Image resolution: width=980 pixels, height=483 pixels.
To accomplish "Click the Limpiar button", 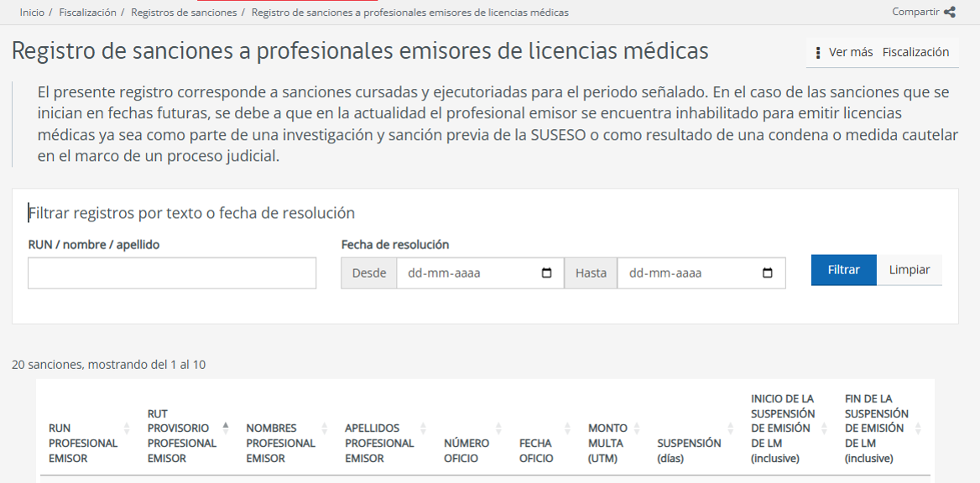I will (x=909, y=269).
